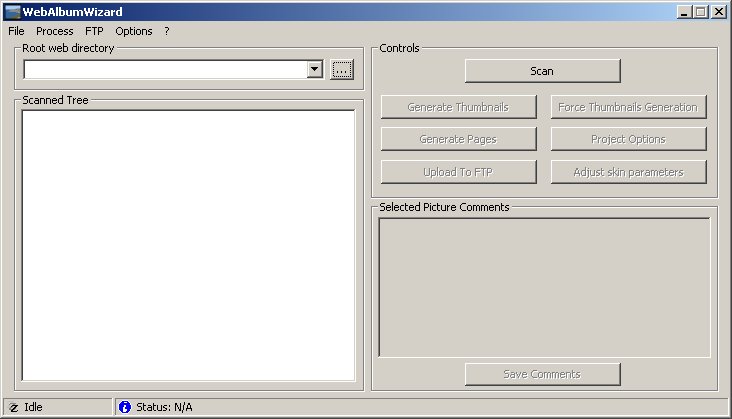This screenshot has width=732, height=419.
Task: Click the Idle status icon in status bar
Action: coord(14,407)
